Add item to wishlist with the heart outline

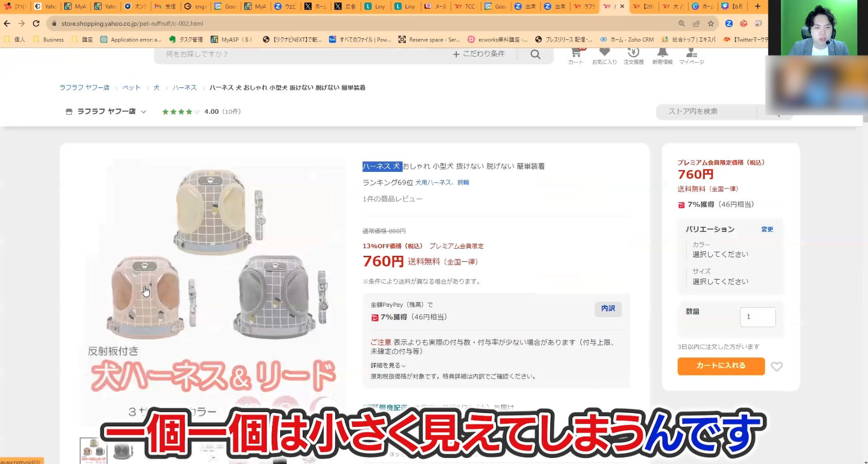(x=777, y=366)
